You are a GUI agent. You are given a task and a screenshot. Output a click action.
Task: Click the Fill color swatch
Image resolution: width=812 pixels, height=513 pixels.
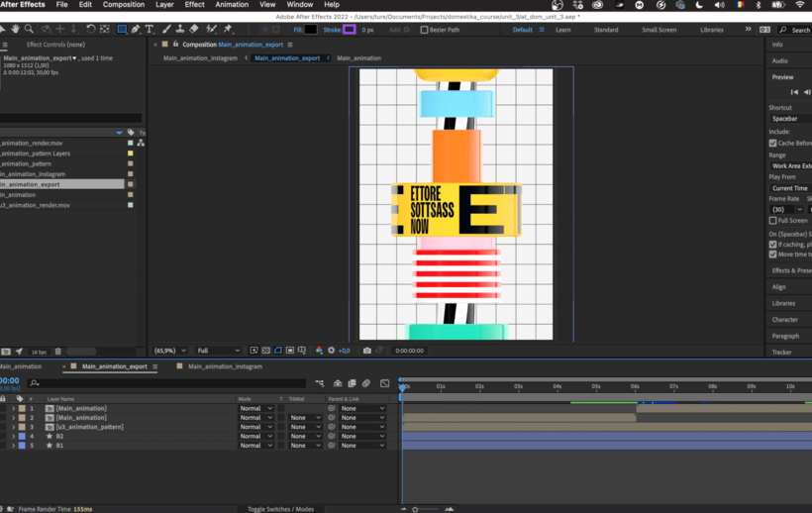pos(311,30)
